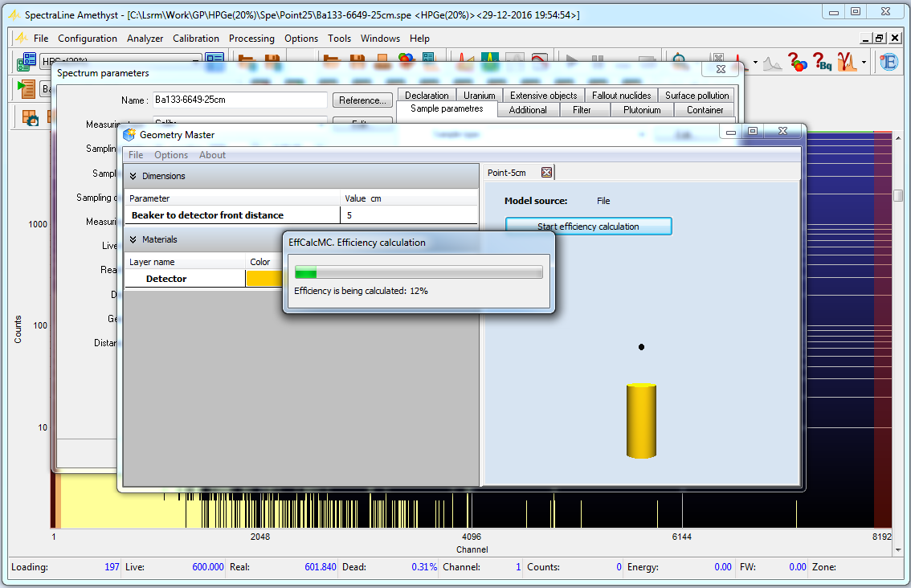Image resolution: width=911 pixels, height=588 pixels.
Task: Click the magnifier icon in the main toolbar
Action: pyautogui.click(x=680, y=59)
